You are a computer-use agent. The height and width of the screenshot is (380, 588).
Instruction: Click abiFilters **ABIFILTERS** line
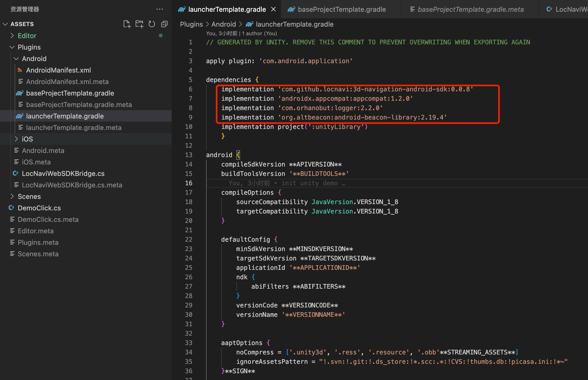point(298,286)
